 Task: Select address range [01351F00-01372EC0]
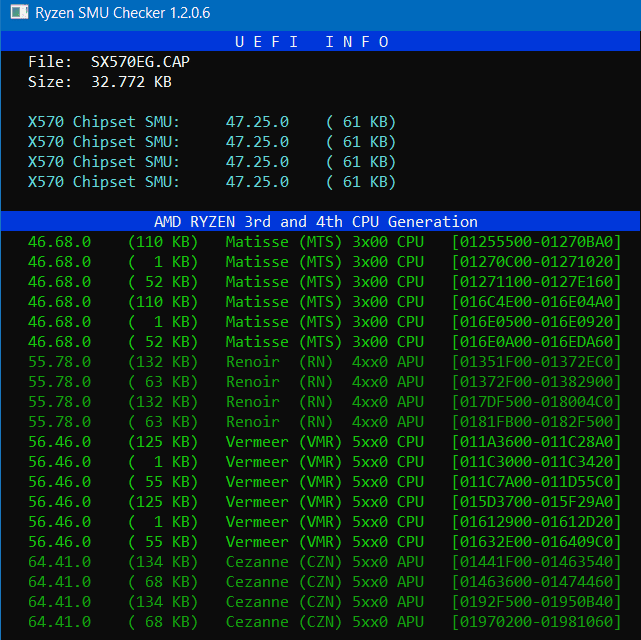[536, 362]
